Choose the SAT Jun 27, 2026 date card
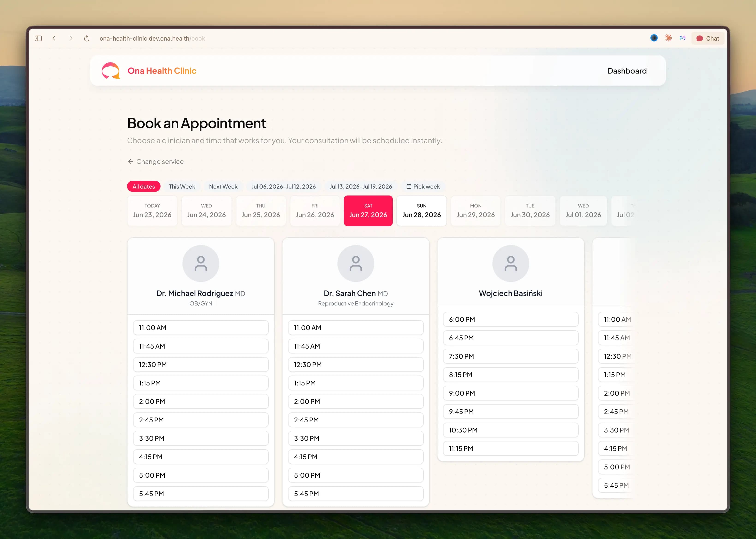 coord(368,211)
